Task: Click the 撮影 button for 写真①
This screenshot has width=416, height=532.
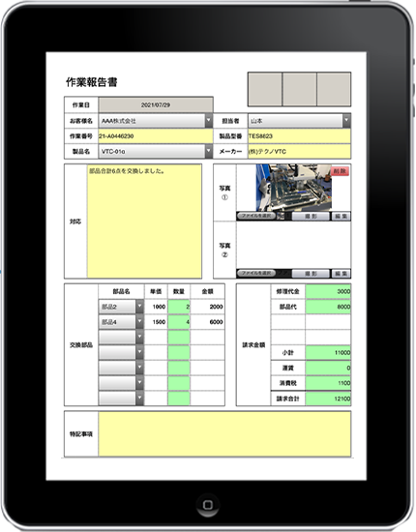Action: [311, 216]
